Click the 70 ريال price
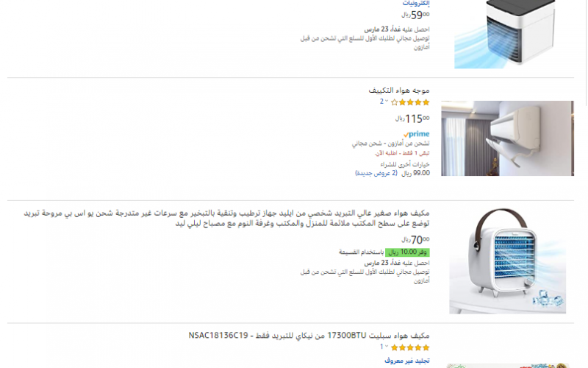Viewport: 588px width, 368px height. [x=415, y=240]
